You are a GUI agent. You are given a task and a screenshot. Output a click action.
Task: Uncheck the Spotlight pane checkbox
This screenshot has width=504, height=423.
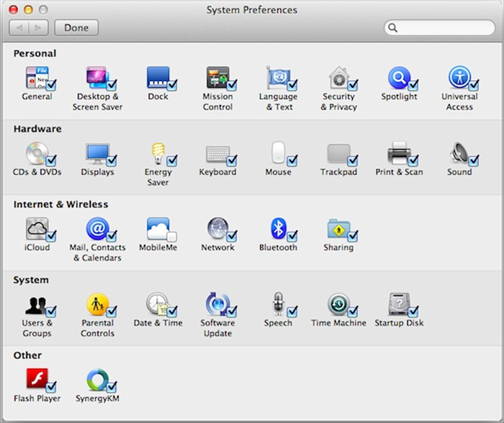413,86
